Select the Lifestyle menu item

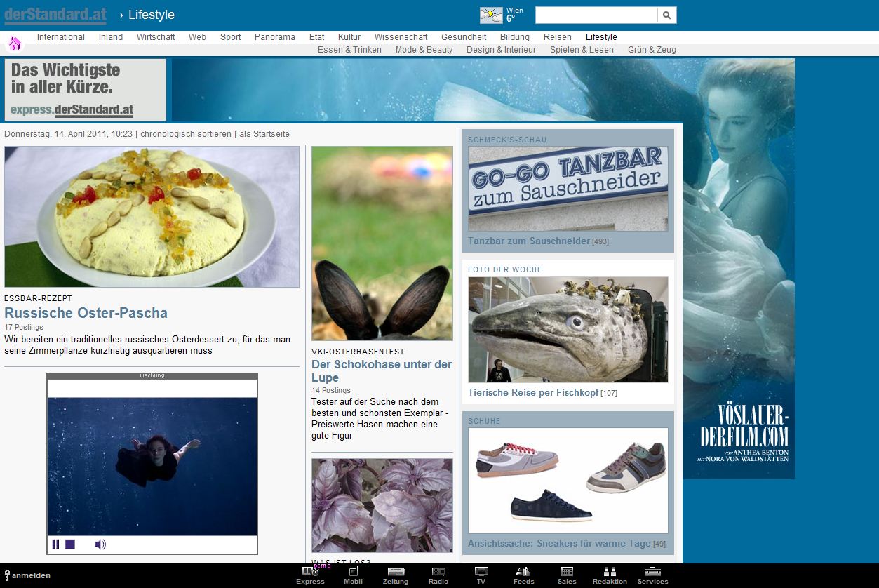pos(601,37)
